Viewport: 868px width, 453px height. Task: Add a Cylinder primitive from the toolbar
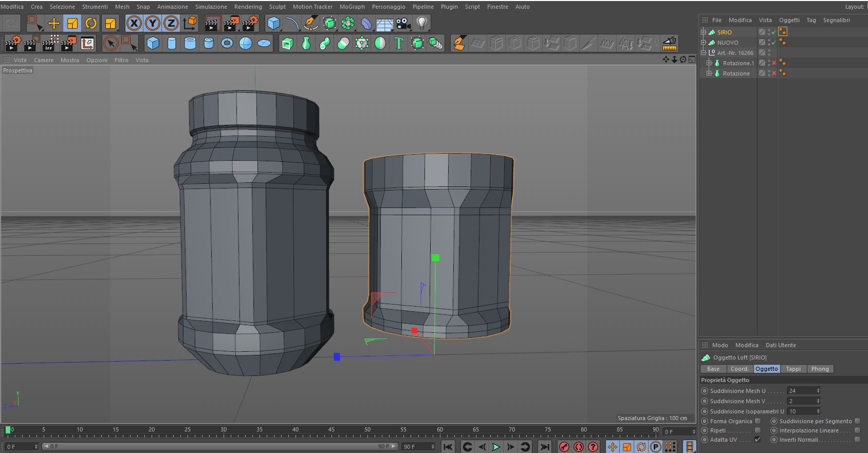172,44
